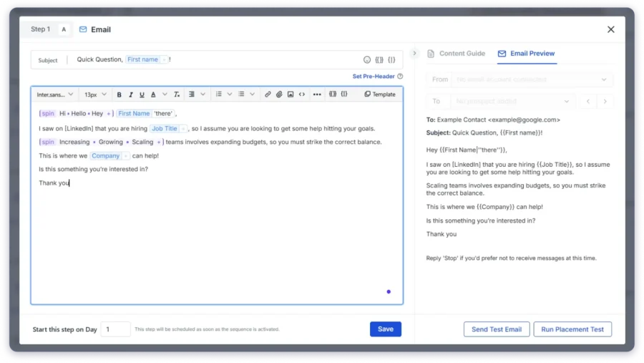The height and width of the screenshot is (363, 644).
Task: Click 'Is this something you're interested in?' in editor
Action: (93, 170)
